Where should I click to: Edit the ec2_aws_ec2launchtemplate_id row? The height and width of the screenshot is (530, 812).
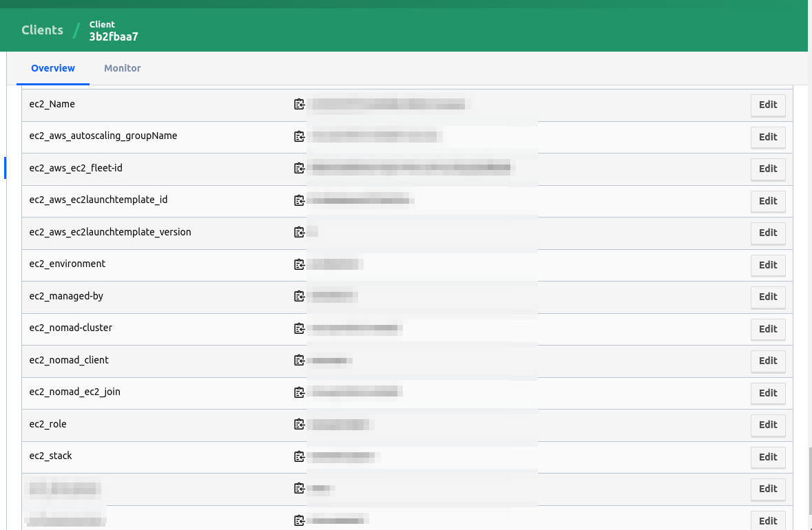pyautogui.click(x=768, y=201)
